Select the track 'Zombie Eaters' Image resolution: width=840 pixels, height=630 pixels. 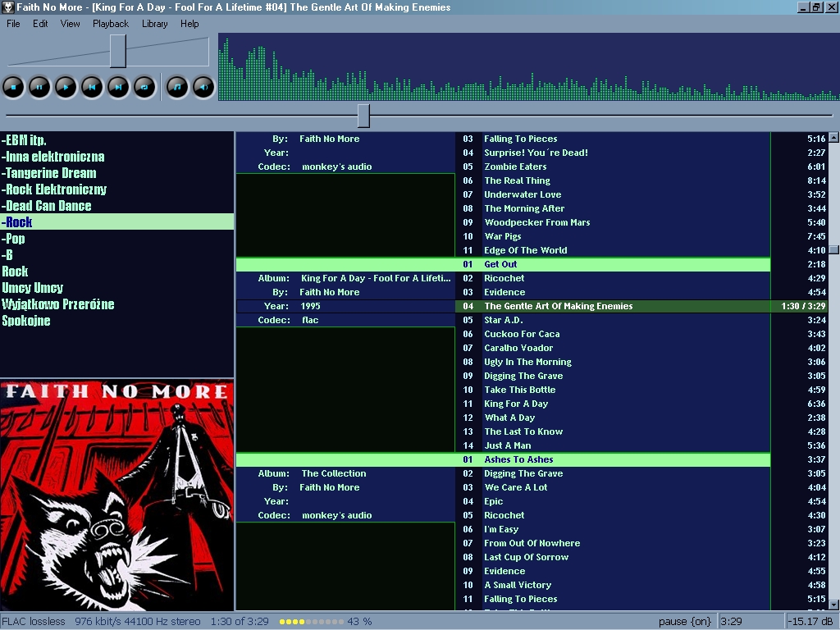[641, 167]
